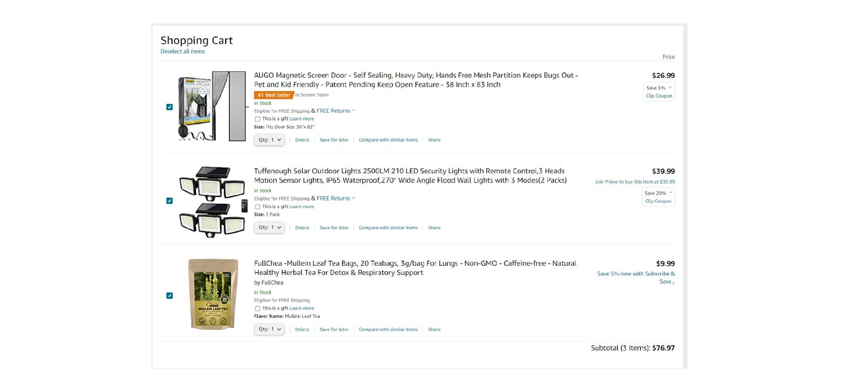Click the AUGO screen door product image
868x392 pixels.
(x=212, y=106)
